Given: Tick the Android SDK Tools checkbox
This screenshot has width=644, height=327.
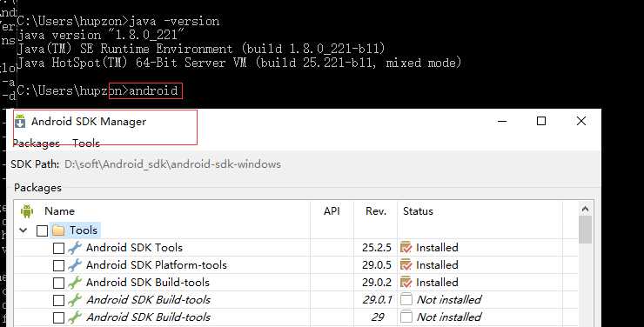Looking at the screenshot, I should [58, 248].
